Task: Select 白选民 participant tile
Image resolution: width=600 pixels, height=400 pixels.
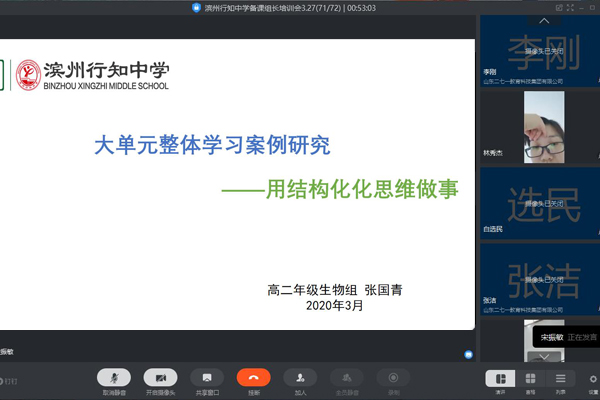Action: click(x=540, y=203)
